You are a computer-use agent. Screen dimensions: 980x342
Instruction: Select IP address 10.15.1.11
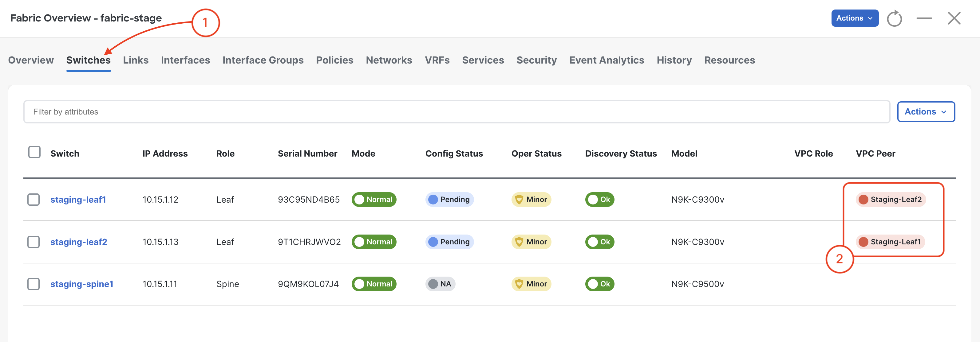click(160, 284)
